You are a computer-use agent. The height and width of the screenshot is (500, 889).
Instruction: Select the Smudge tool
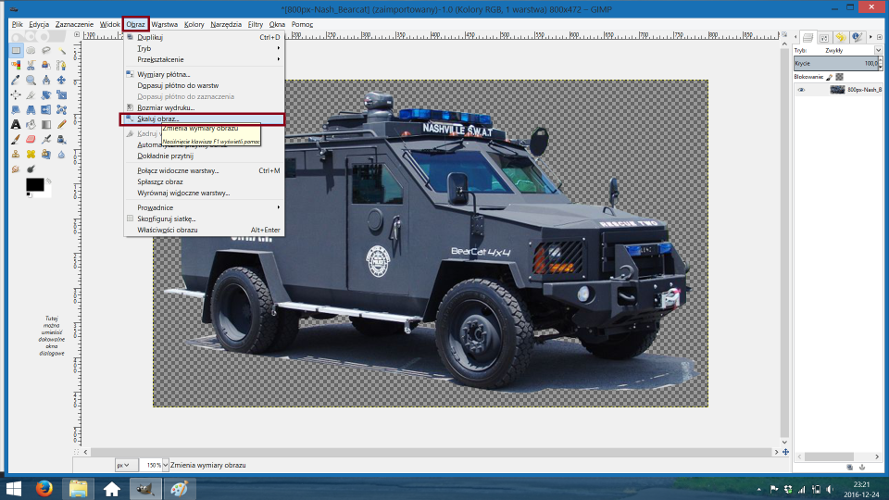pyautogui.click(x=16, y=169)
